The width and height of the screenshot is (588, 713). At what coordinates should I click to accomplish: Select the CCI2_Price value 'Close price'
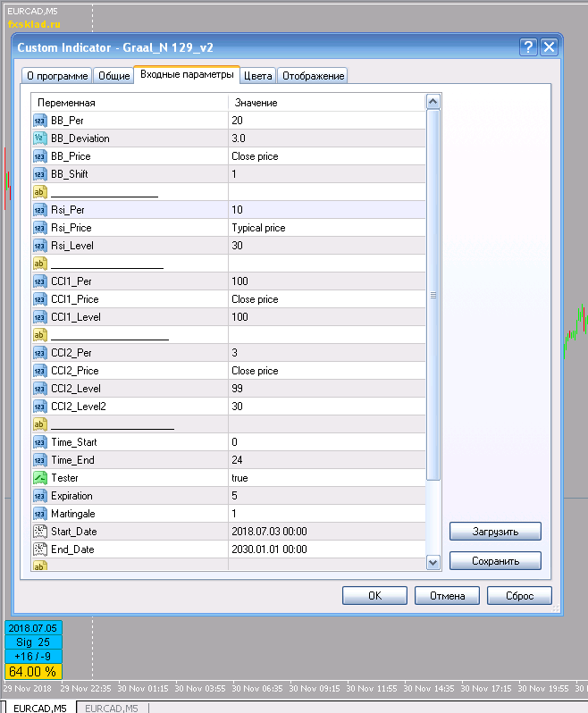(x=255, y=371)
